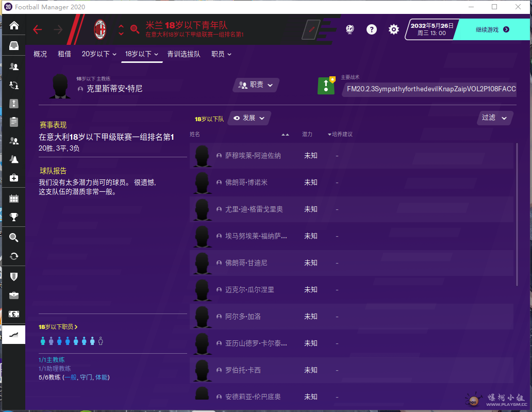532x412 pixels.
Task: Open the help question mark icon
Action: click(372, 29)
